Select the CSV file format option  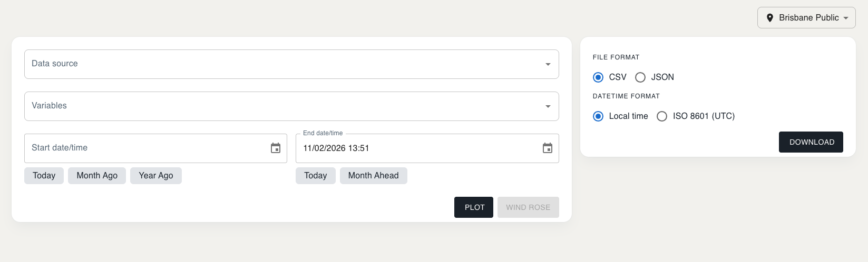598,77
